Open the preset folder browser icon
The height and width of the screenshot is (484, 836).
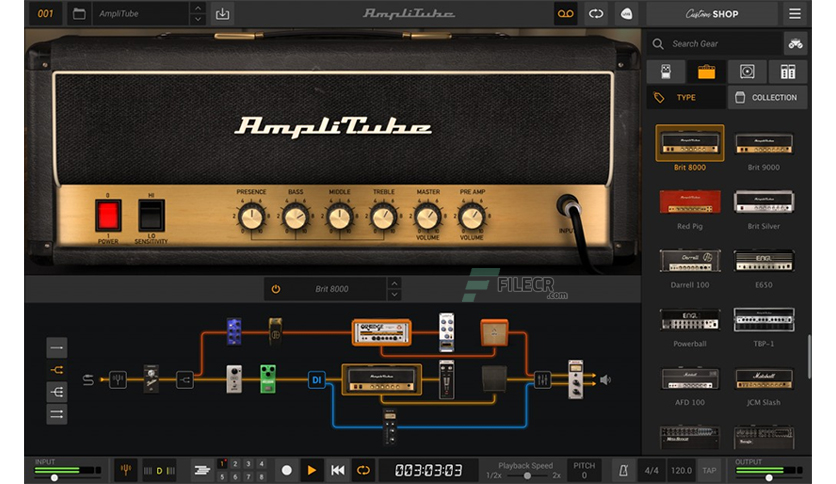point(79,14)
